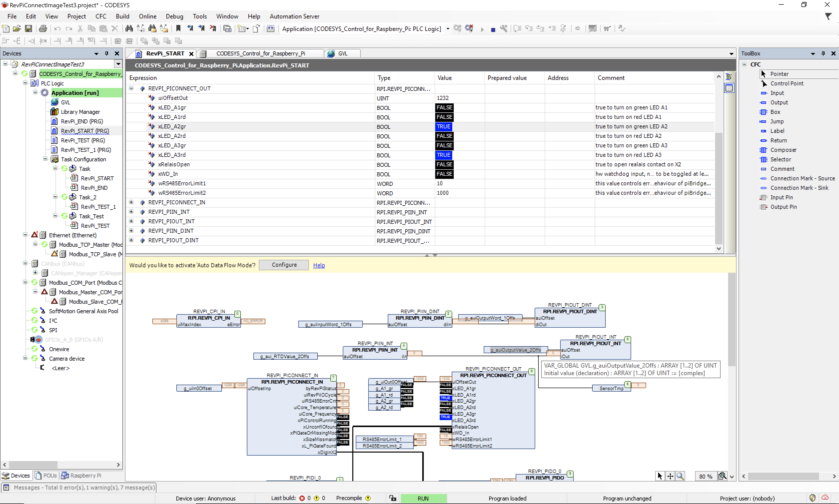Select the Composer element in the ToolBox
The image size is (839, 504).
click(x=783, y=150)
